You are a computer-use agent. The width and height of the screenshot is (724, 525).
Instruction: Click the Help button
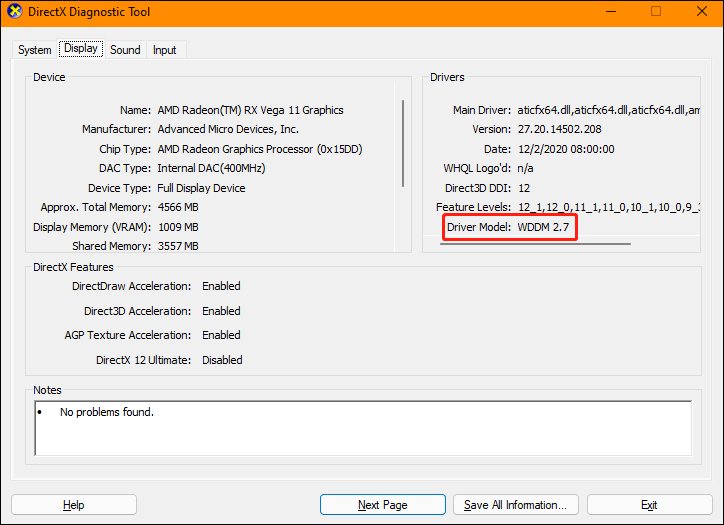pyautogui.click(x=74, y=505)
